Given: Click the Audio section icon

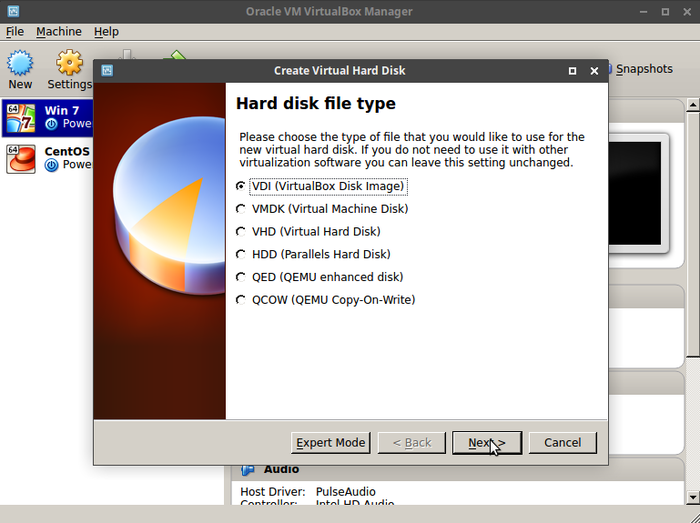Looking at the screenshot, I should pyautogui.click(x=248, y=469).
